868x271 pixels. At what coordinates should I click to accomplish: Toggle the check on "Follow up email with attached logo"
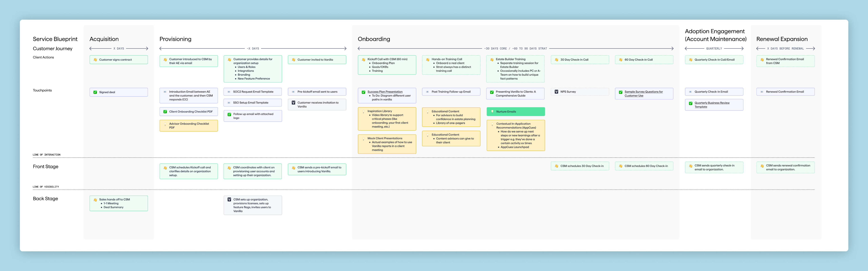point(229,114)
